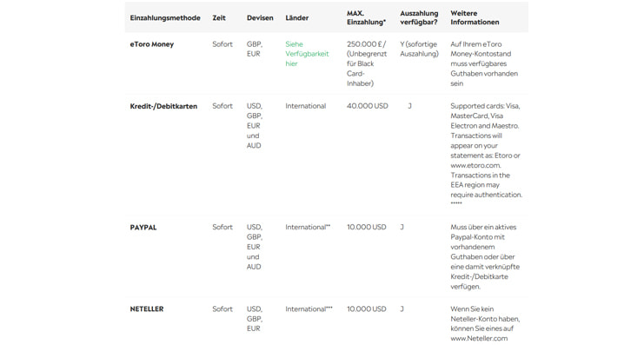This screenshot has width=644, height=345.
Task: Click the 250.000 £ deposit limit text
Action: (x=367, y=44)
